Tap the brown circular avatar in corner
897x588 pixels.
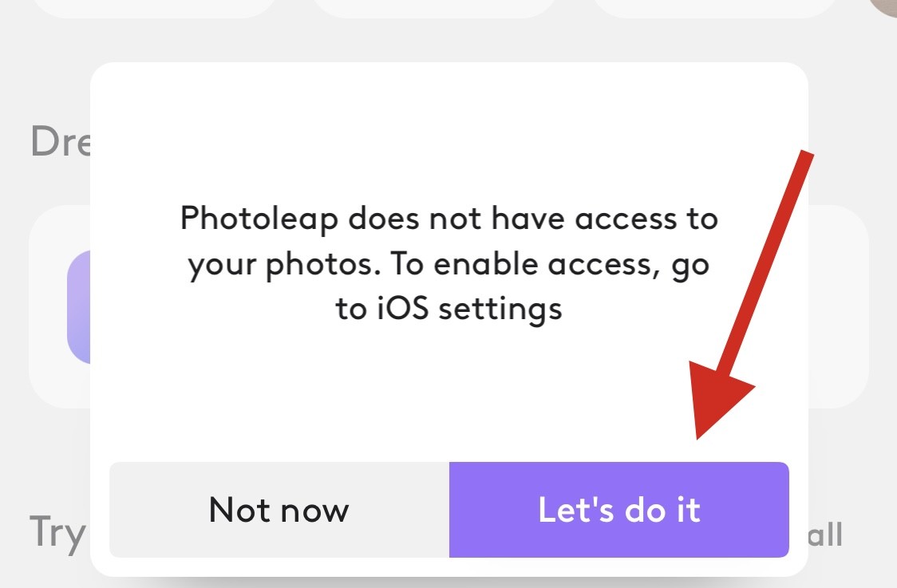[x=884, y=6]
